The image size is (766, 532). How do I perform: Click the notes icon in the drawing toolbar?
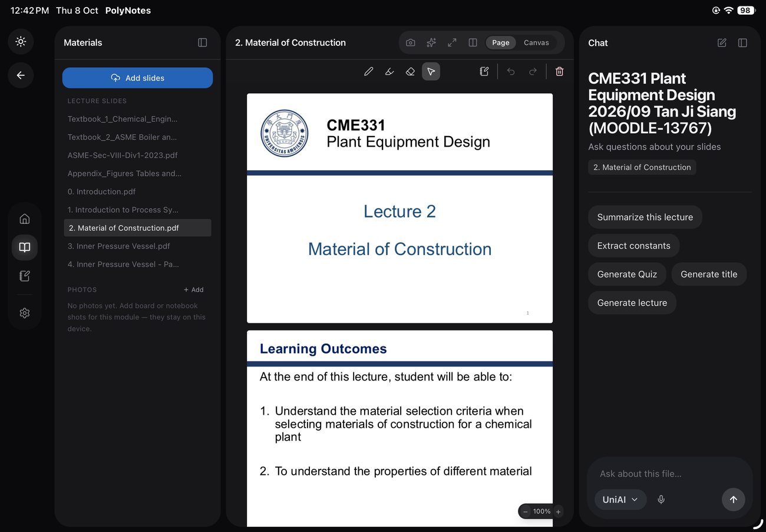pyautogui.click(x=484, y=71)
